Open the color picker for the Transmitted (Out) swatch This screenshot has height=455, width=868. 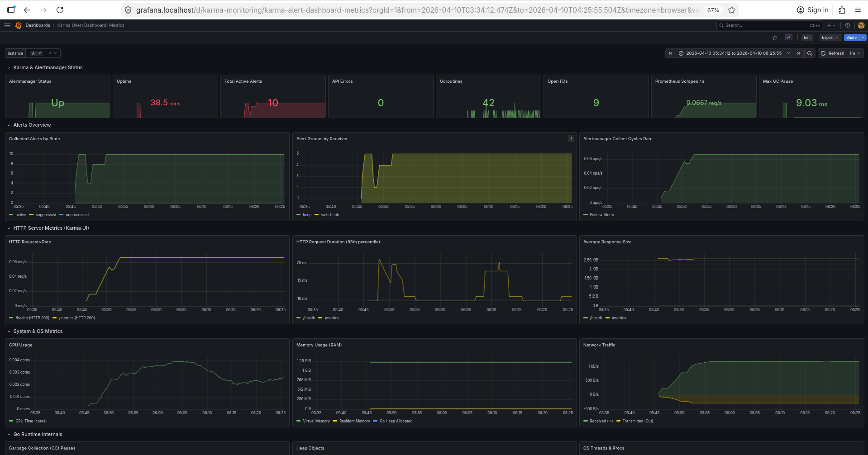click(x=618, y=421)
